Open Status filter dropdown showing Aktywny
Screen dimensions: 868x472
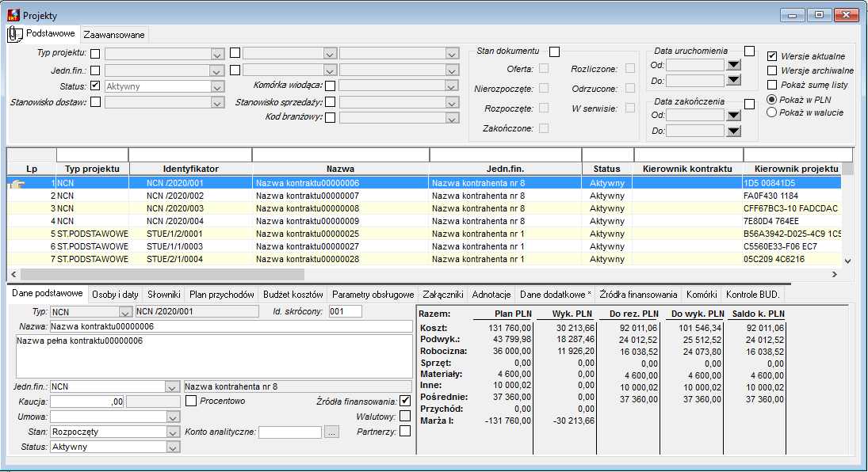[217, 87]
